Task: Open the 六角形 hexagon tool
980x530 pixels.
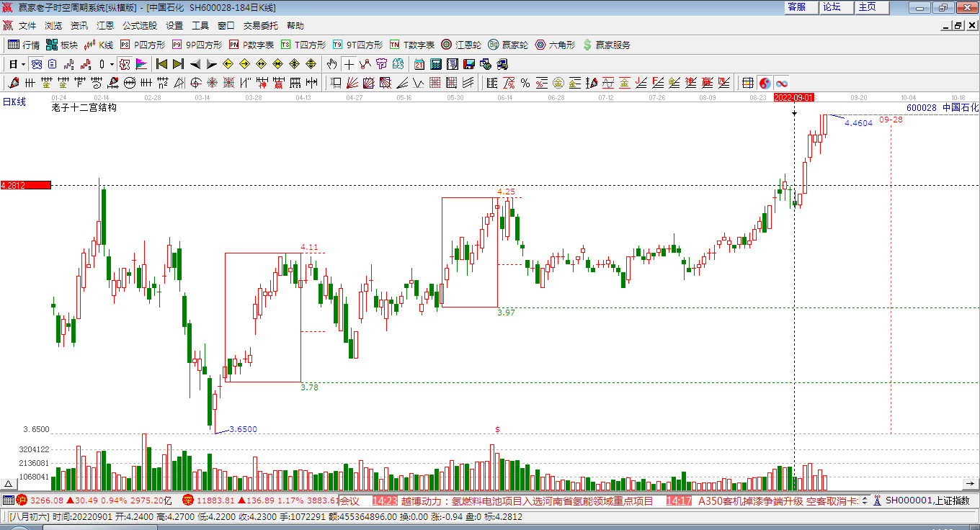Action: [x=555, y=45]
